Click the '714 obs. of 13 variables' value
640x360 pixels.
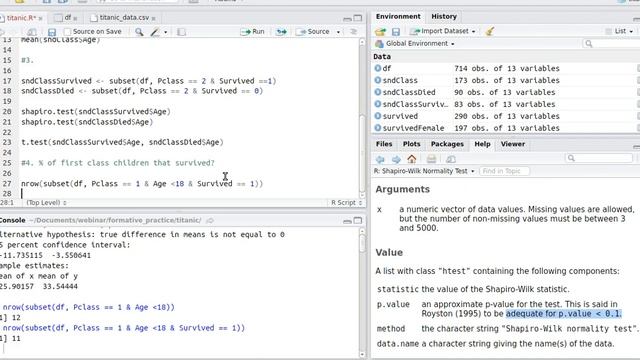coord(507,68)
